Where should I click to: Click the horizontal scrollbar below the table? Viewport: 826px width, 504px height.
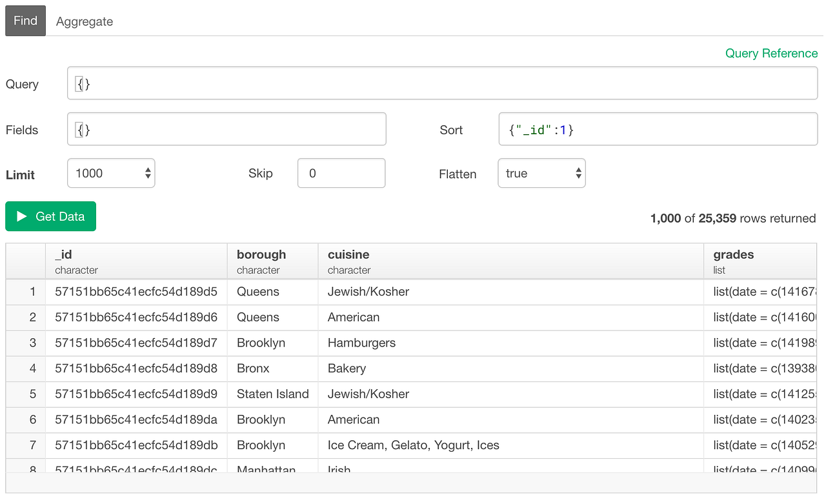coord(411,483)
